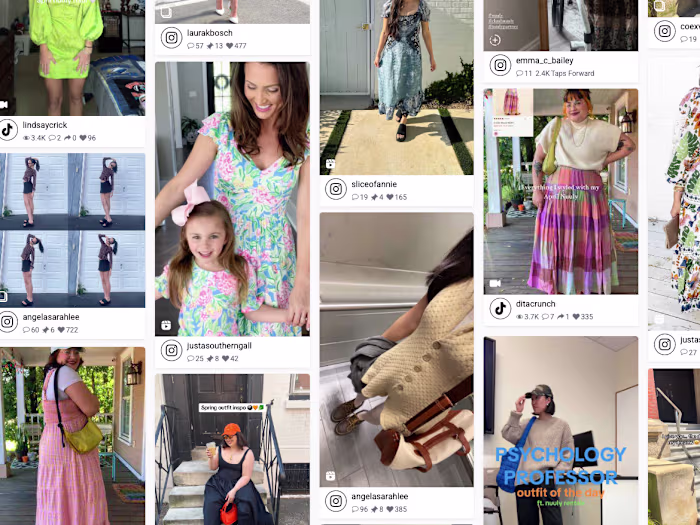Open the cream cardigan and tote photo

coord(396,350)
